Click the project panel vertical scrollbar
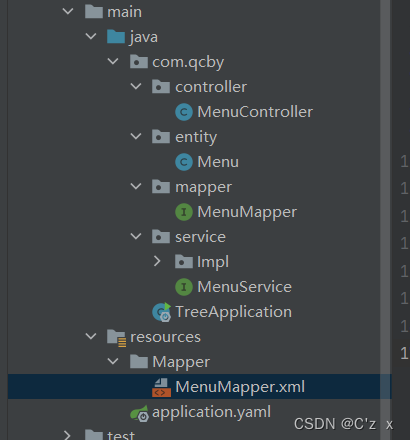The width and height of the screenshot is (410, 440). (385, 220)
